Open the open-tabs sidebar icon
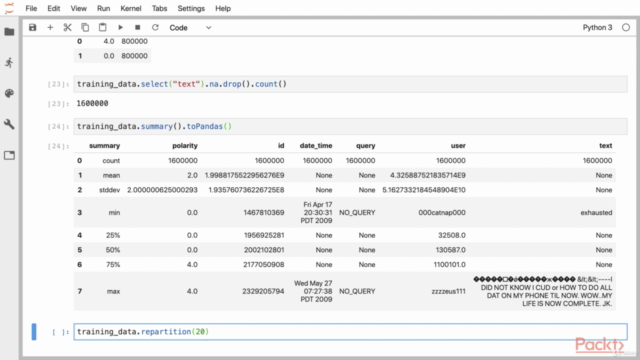 click(x=9, y=155)
